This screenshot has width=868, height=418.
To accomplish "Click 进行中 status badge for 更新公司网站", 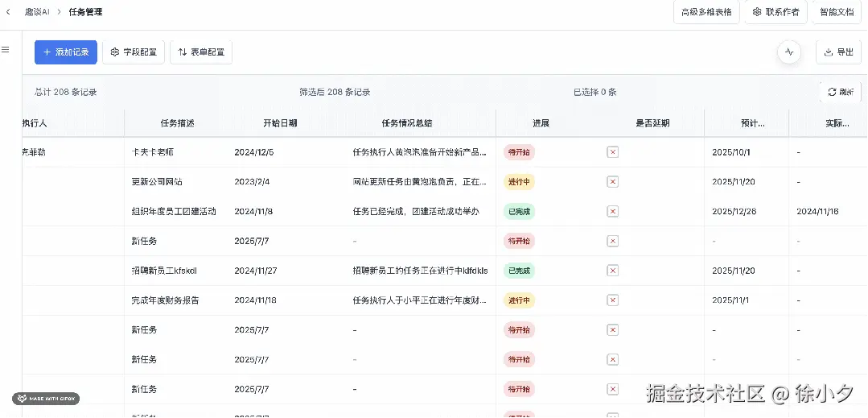I will click(519, 182).
